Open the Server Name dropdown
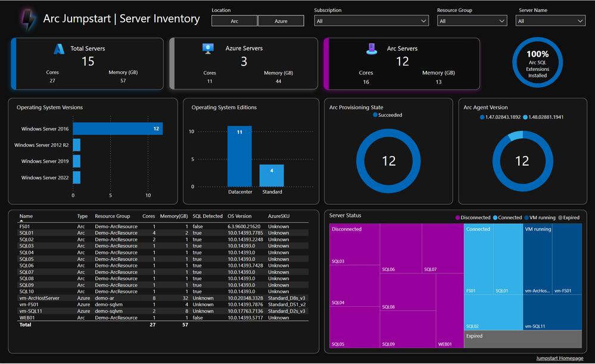This screenshot has height=364, width=595. click(550, 21)
